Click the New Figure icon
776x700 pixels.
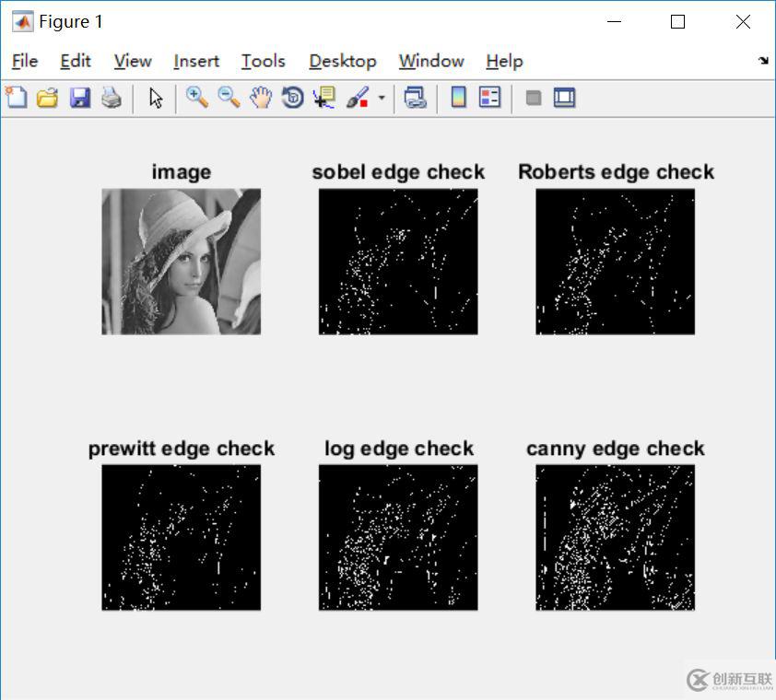(x=16, y=97)
